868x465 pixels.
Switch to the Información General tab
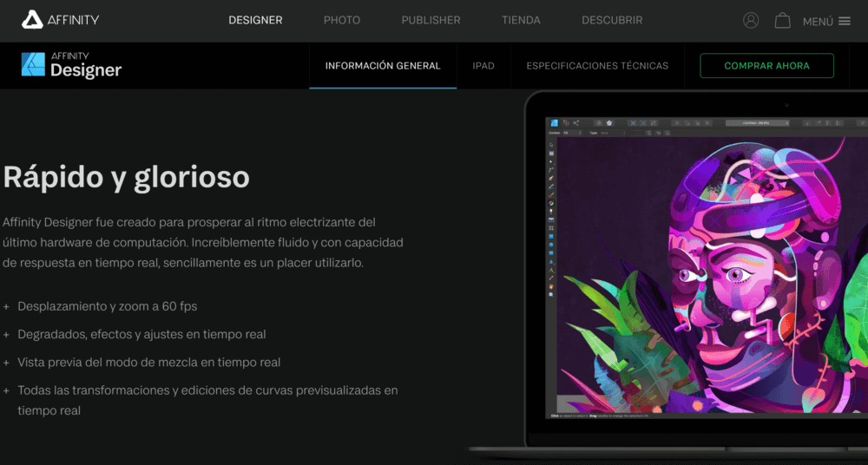tap(383, 66)
